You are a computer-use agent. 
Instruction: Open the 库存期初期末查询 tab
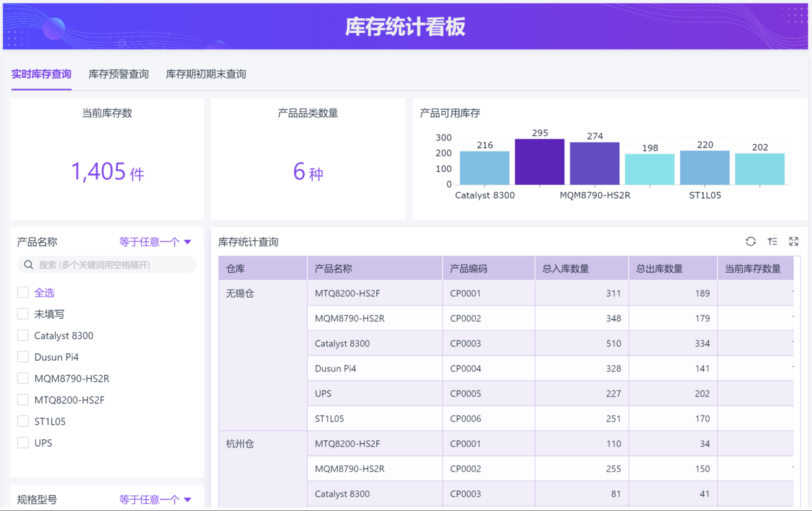[x=206, y=74]
